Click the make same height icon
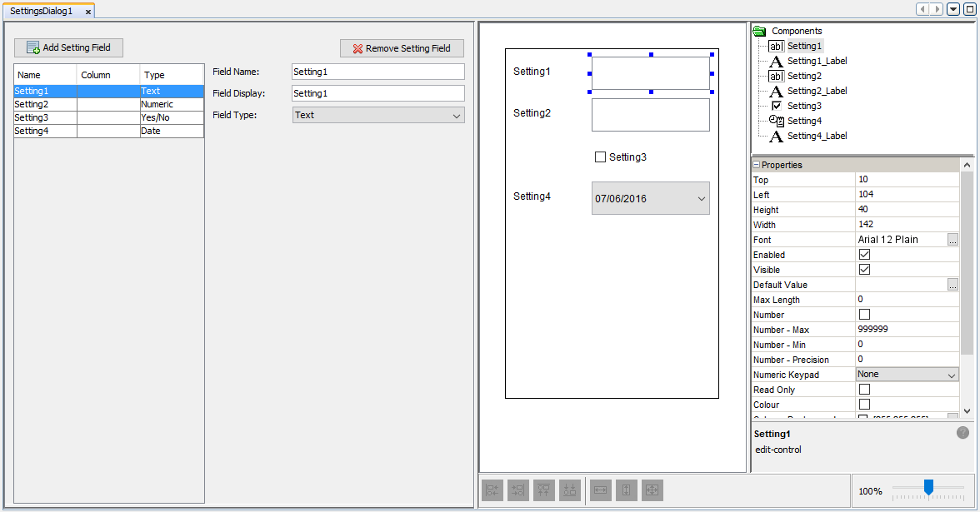Screen dimensions: 980x512 626,491
